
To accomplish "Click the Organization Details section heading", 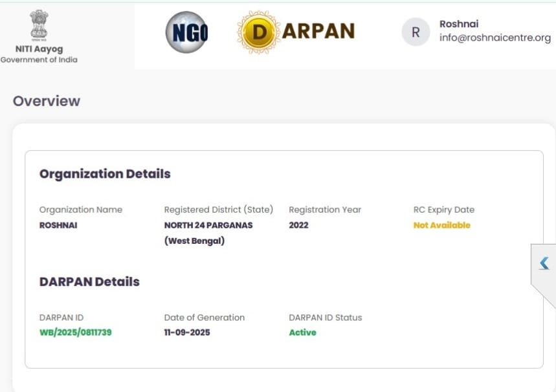I will (x=105, y=173).
